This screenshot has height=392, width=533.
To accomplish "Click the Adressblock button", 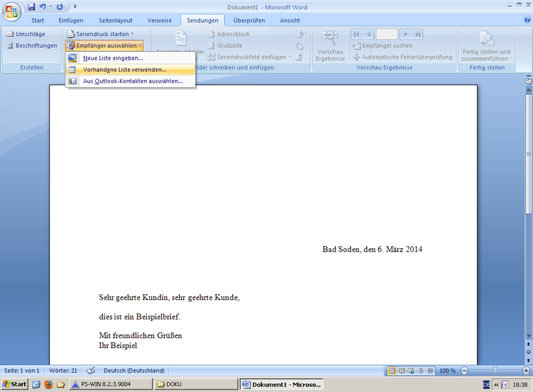I will click(x=229, y=34).
